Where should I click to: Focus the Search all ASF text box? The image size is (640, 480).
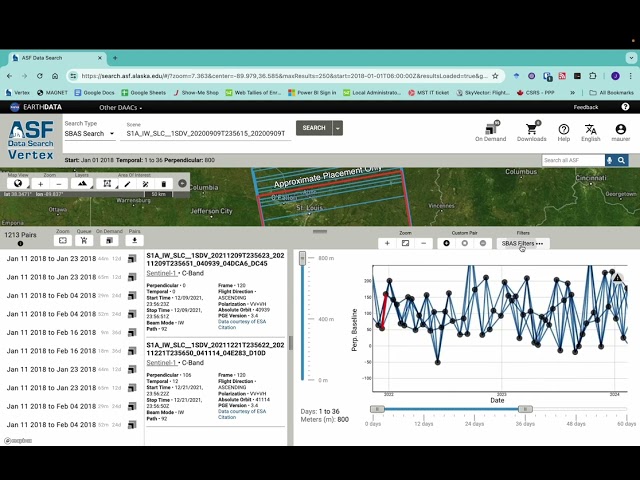click(x=573, y=160)
